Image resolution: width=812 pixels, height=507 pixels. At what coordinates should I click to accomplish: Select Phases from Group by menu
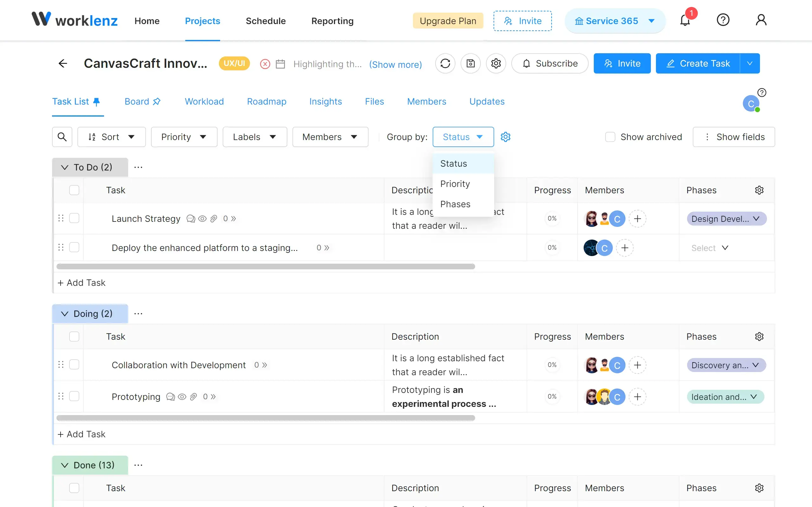[x=455, y=204]
